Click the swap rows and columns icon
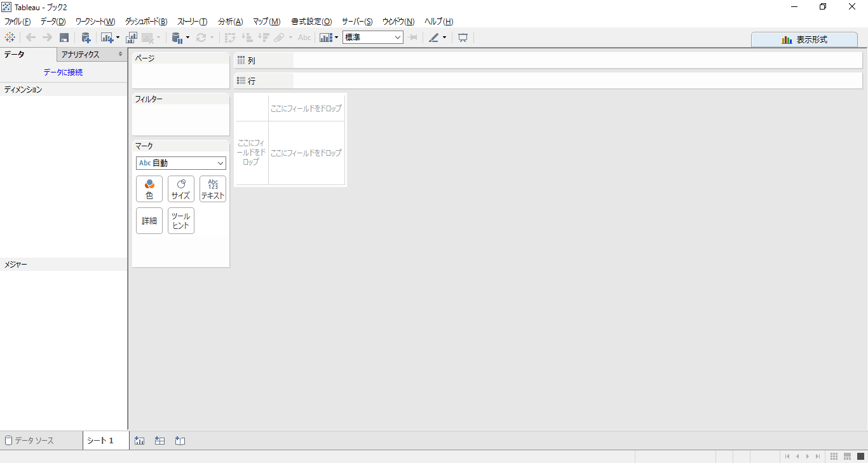Image resolution: width=868 pixels, height=463 pixels. 230,38
